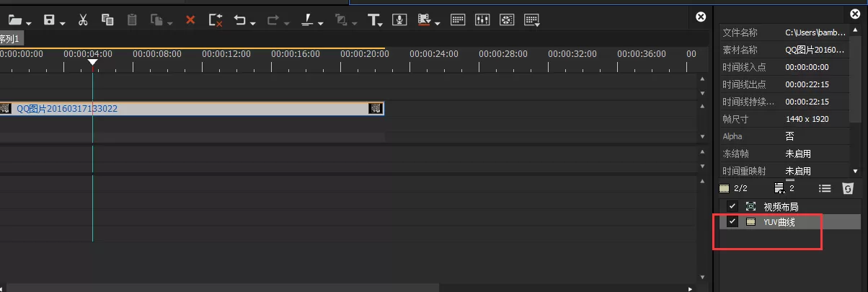Image resolution: width=868 pixels, height=292 pixels.
Task: Select the YUV曲线 effect row
Action: [x=790, y=222]
